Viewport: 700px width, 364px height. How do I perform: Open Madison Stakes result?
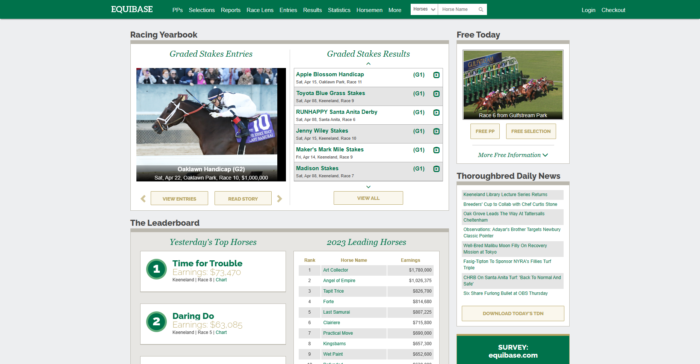coord(317,168)
